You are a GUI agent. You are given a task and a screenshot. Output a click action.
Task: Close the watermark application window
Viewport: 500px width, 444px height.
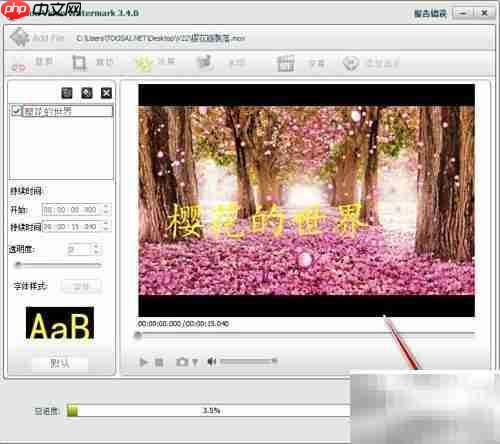485,13
